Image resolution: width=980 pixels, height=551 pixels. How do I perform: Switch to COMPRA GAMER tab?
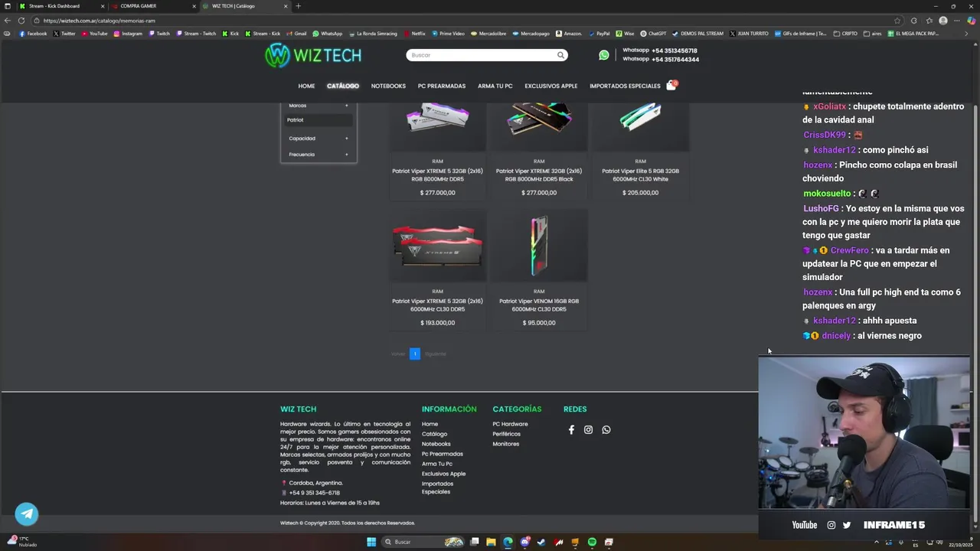tap(153, 6)
